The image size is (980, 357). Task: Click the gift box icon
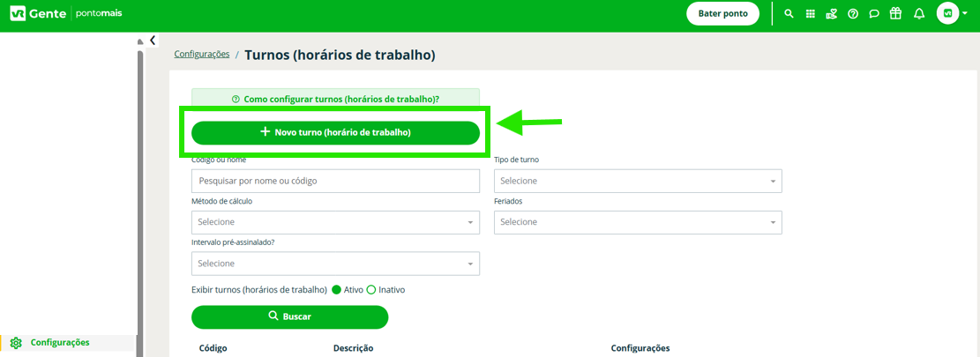895,13
